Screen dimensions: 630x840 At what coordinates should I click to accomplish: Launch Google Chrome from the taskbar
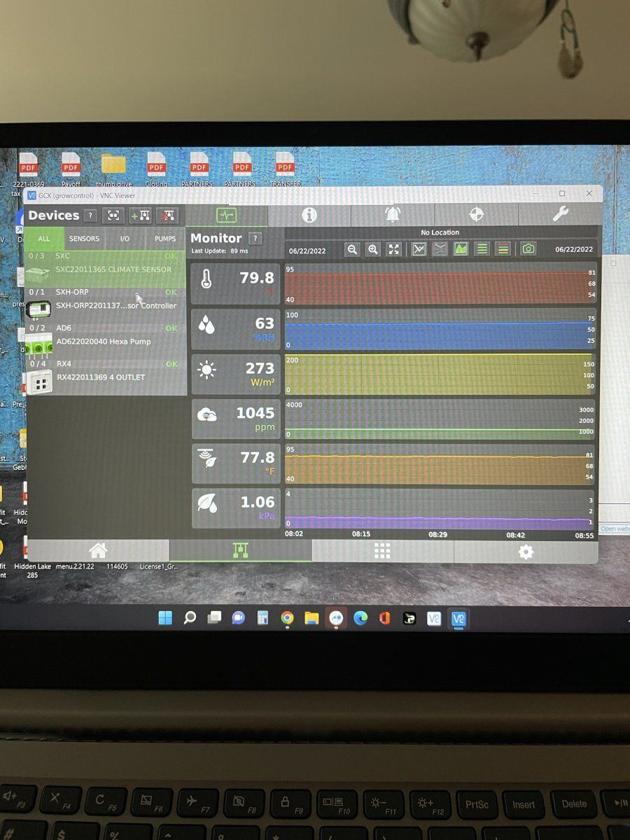287,618
